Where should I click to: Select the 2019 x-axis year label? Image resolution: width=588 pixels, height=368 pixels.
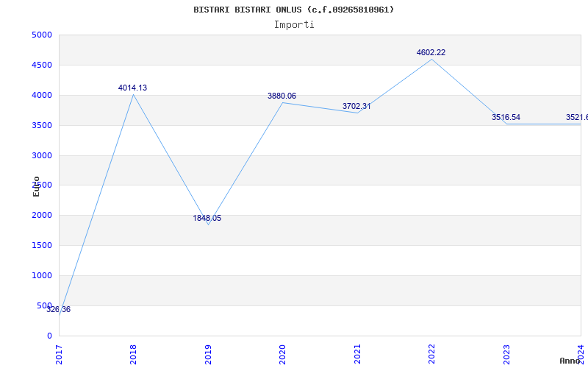click(x=208, y=355)
